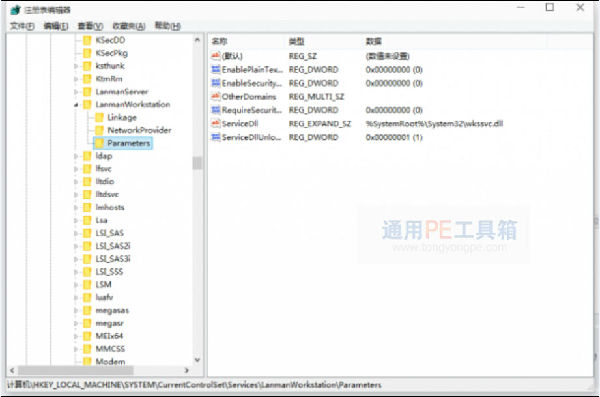Image resolution: width=600 pixels, height=397 pixels.
Task: Click the OtherDomains string value icon
Action: click(216, 96)
